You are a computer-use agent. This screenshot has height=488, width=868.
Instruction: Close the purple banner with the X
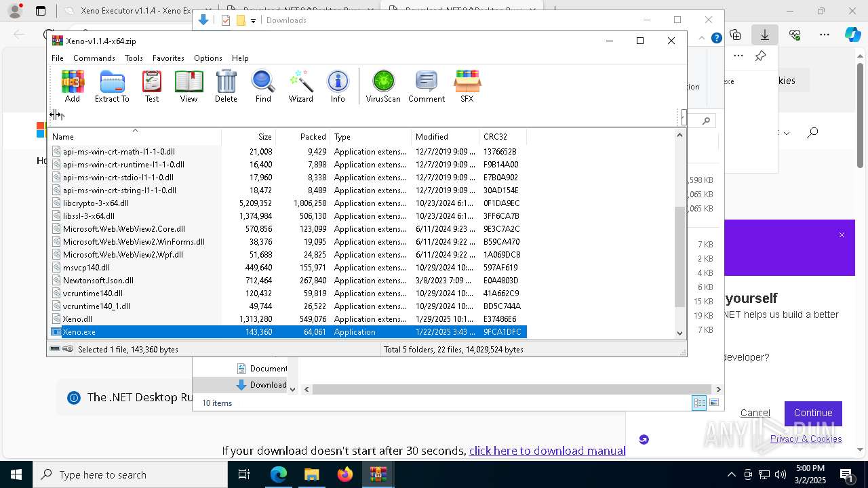click(842, 235)
